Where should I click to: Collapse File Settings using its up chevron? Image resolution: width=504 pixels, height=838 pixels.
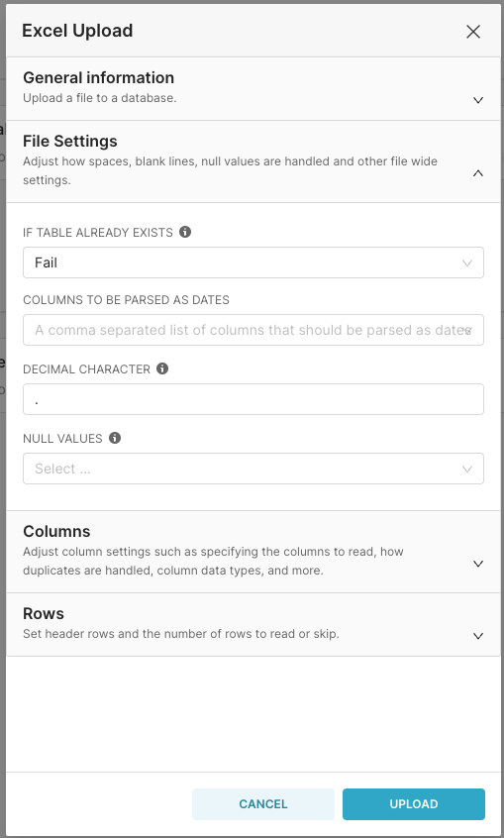point(478,173)
